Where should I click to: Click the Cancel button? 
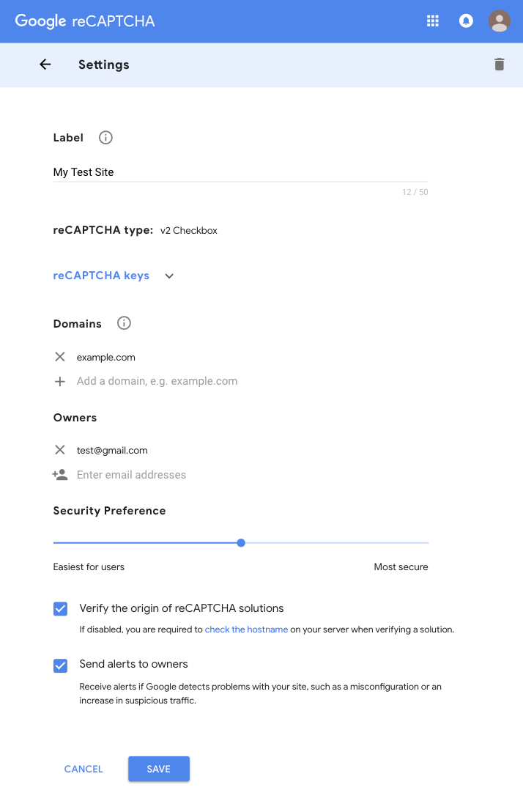[84, 769]
